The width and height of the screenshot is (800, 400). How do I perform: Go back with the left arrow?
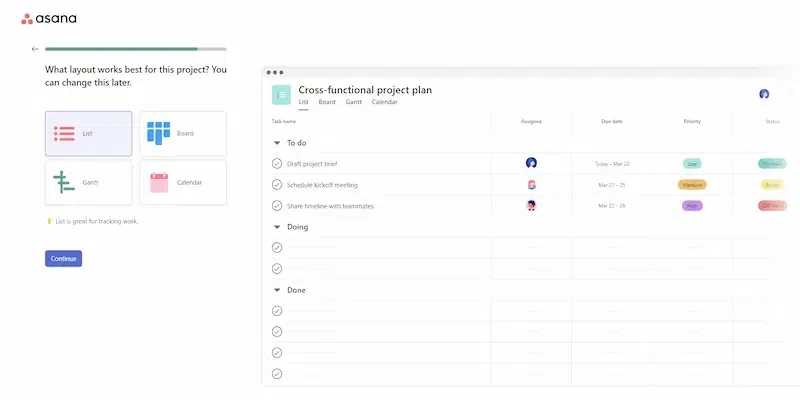pyautogui.click(x=35, y=48)
